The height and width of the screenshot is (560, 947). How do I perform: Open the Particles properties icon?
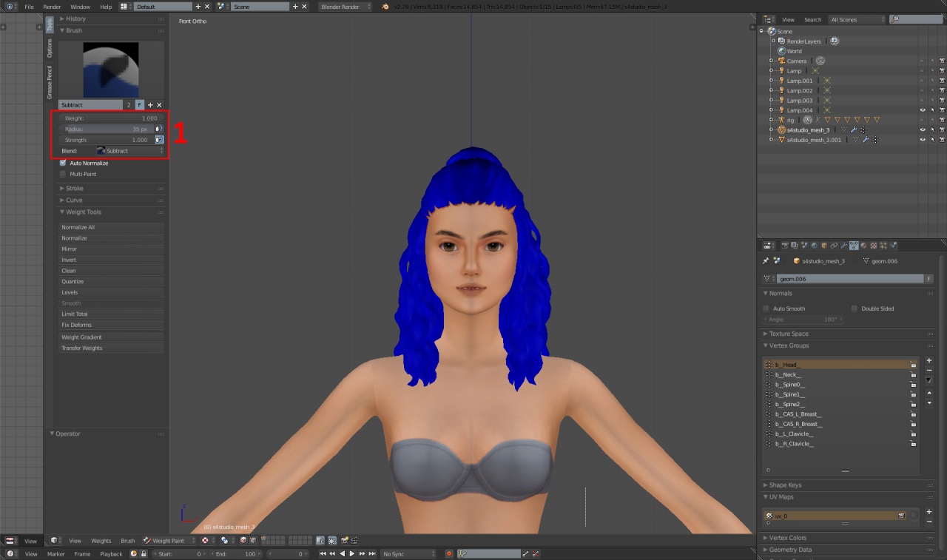(883, 245)
